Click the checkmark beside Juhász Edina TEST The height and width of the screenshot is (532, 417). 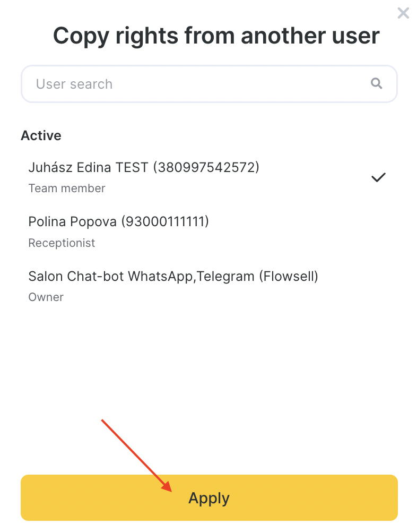(378, 178)
